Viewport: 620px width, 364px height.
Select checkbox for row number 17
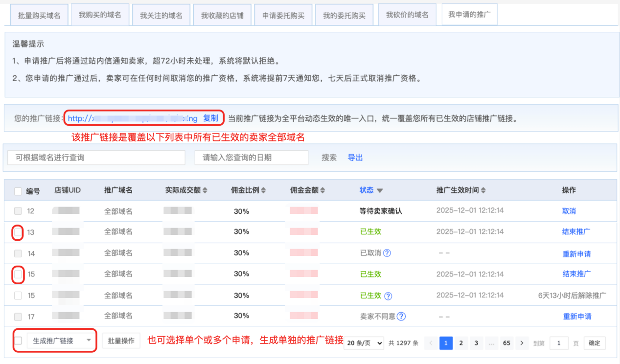[x=18, y=317]
